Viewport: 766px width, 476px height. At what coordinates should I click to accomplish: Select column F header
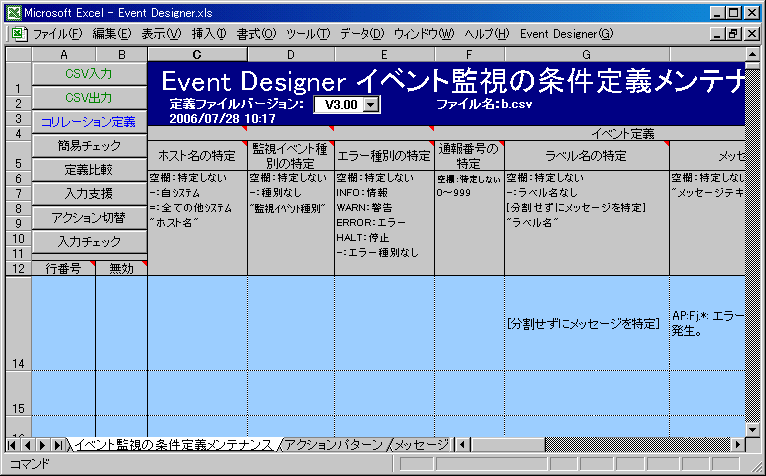click(469, 54)
